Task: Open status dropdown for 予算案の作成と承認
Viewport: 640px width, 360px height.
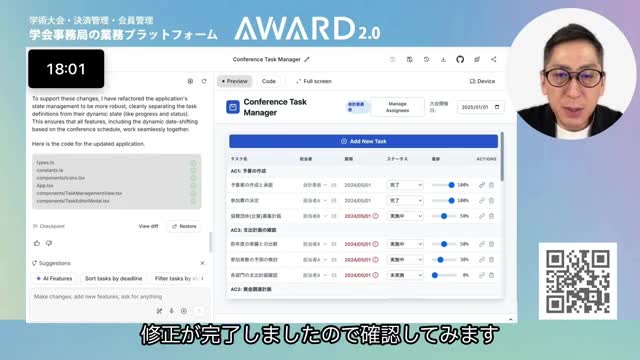Action: pyautogui.click(x=405, y=185)
